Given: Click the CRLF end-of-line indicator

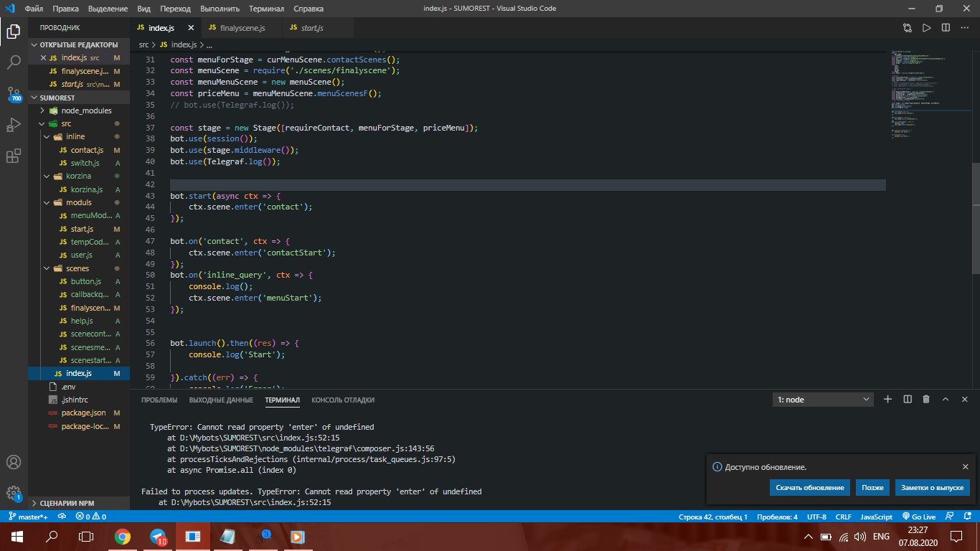Looking at the screenshot, I should pos(843,517).
